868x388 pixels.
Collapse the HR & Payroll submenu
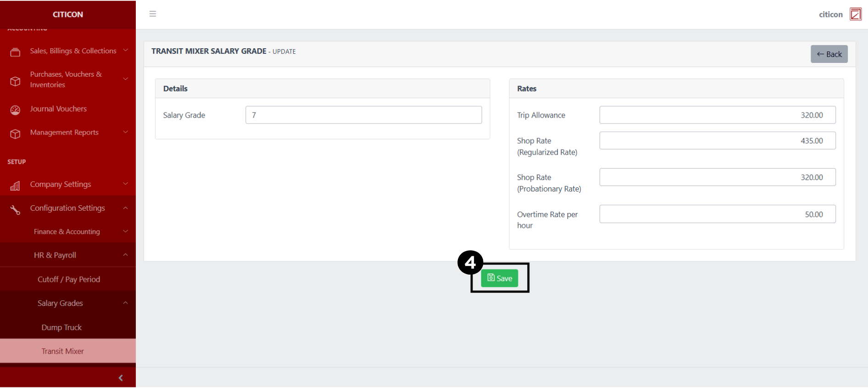coord(125,254)
